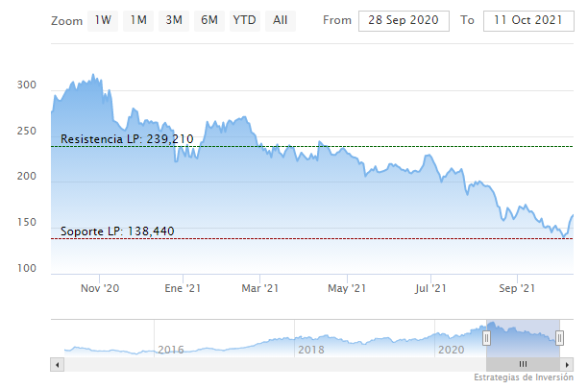Screen dimensions: 588x389
Task: Click 2018 in the navigator timeline
Action: [310, 350]
